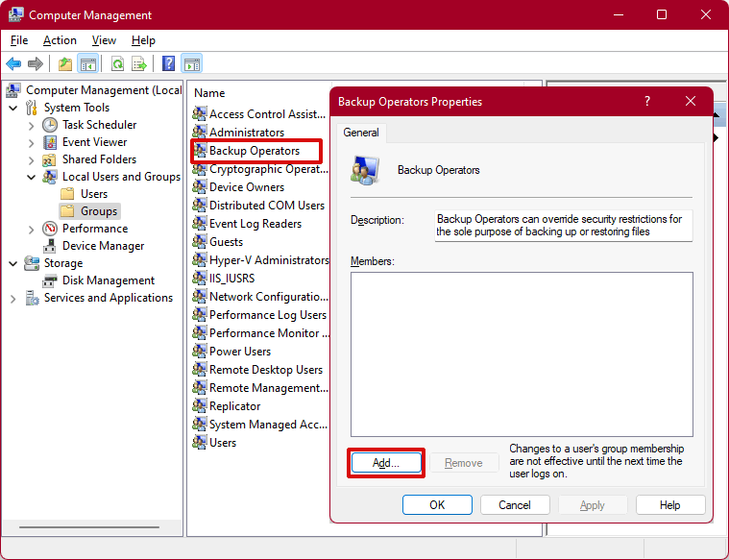Open the Action menu
This screenshot has height=560, width=729.
pyautogui.click(x=60, y=40)
